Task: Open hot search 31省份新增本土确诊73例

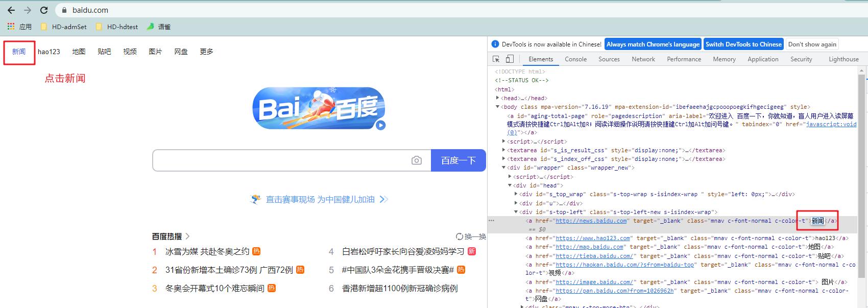Action: pos(229,270)
